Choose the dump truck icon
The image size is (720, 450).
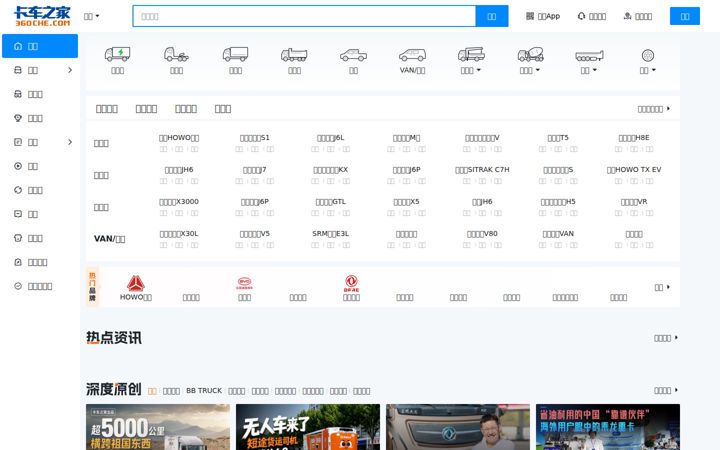[294, 55]
